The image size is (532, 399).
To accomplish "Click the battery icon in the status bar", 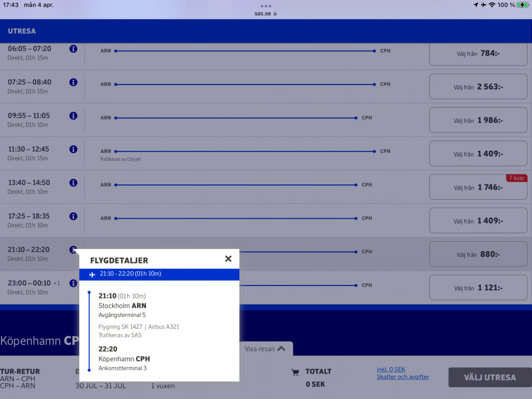I will [x=523, y=5].
